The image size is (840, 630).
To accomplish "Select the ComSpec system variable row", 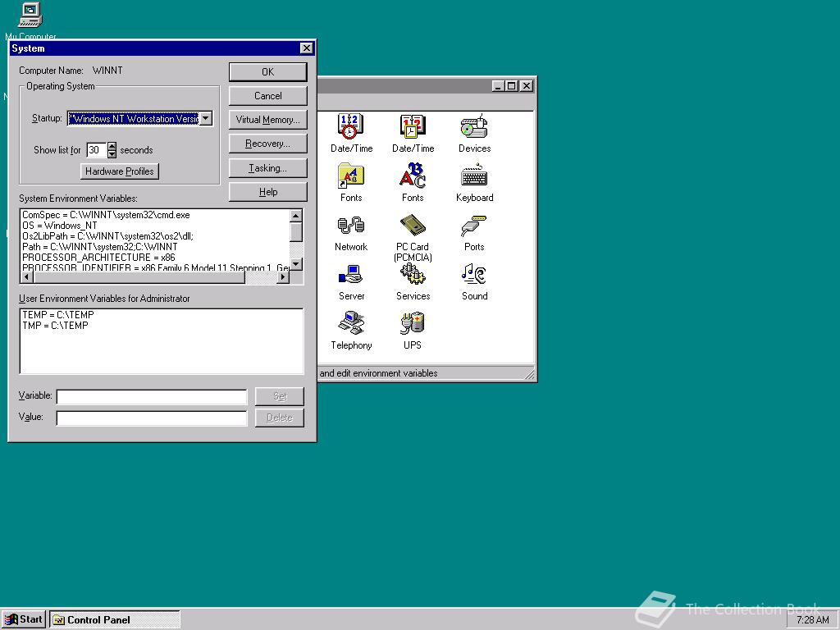I will pos(155,215).
